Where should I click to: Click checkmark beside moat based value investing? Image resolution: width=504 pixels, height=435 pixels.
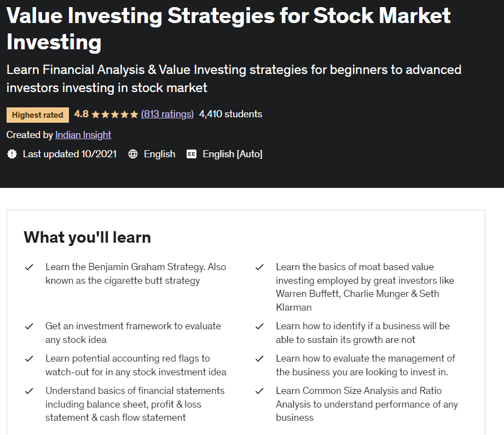(259, 267)
